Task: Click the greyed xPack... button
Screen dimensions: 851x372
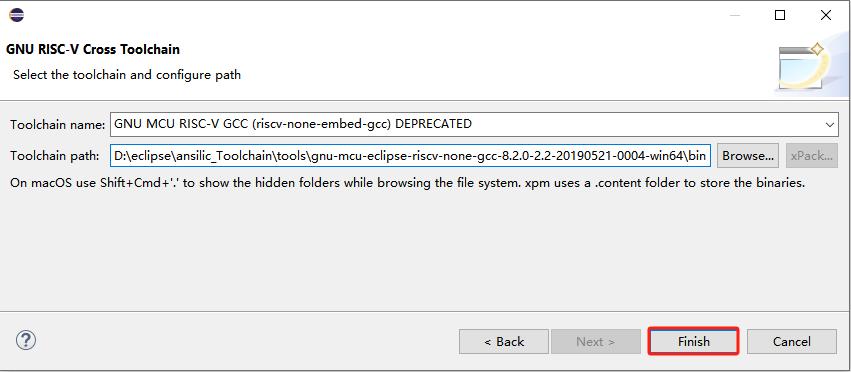Action: click(x=811, y=156)
